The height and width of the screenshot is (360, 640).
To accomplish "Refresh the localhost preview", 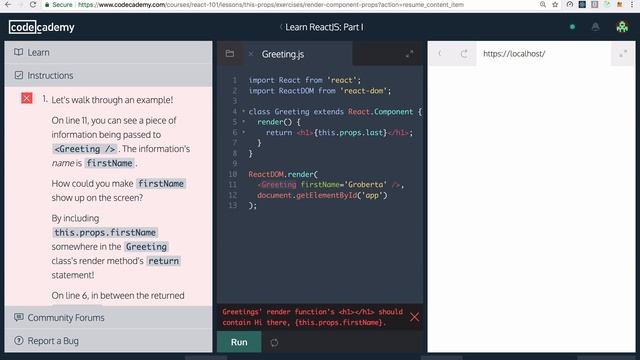I will tap(464, 53).
